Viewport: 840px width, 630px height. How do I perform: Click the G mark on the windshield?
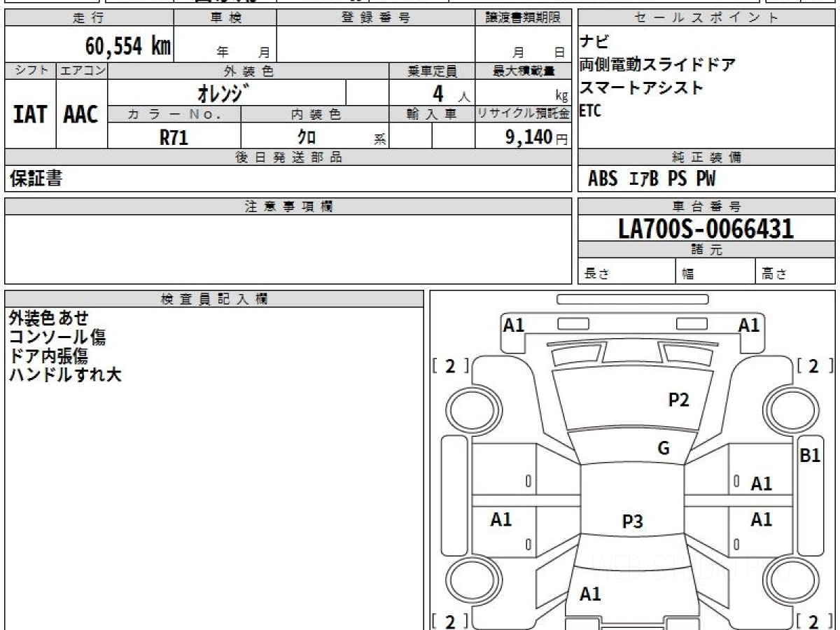point(664,449)
